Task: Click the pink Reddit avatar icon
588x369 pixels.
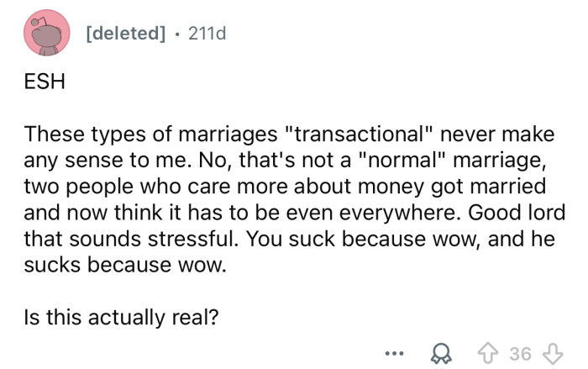Action: pos(48,34)
